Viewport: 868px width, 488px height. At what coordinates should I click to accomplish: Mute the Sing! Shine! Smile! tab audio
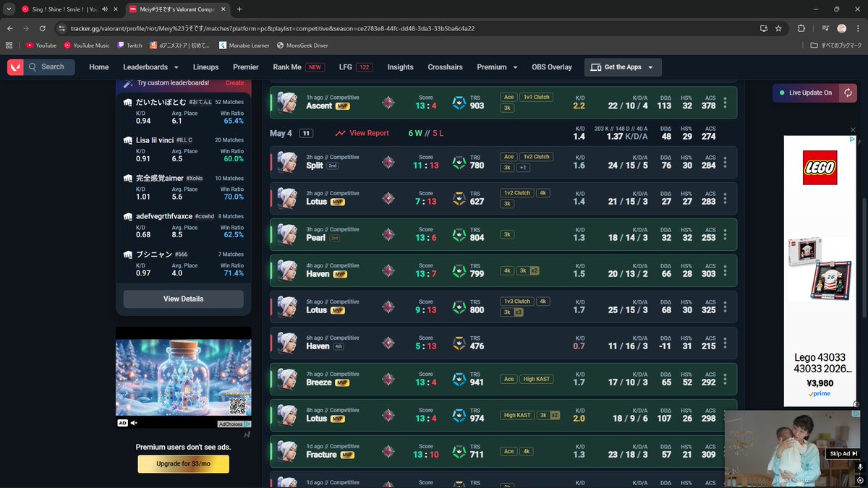105,9
